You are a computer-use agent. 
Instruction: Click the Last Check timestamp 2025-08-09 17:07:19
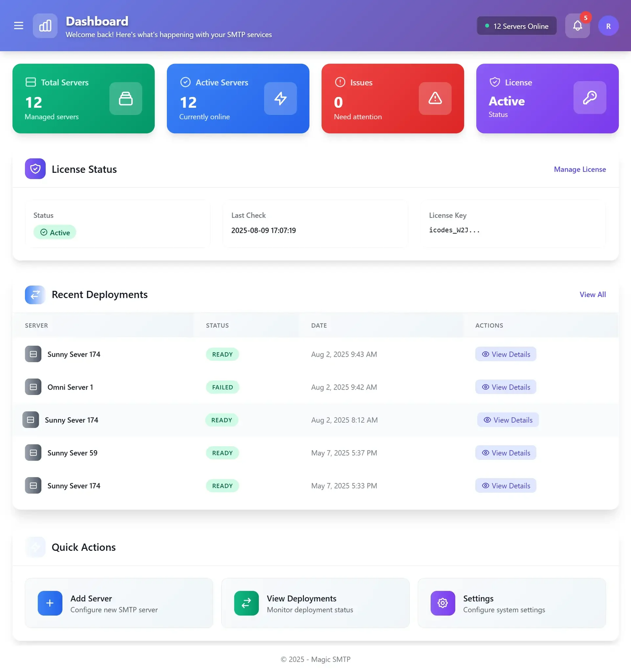coord(263,230)
